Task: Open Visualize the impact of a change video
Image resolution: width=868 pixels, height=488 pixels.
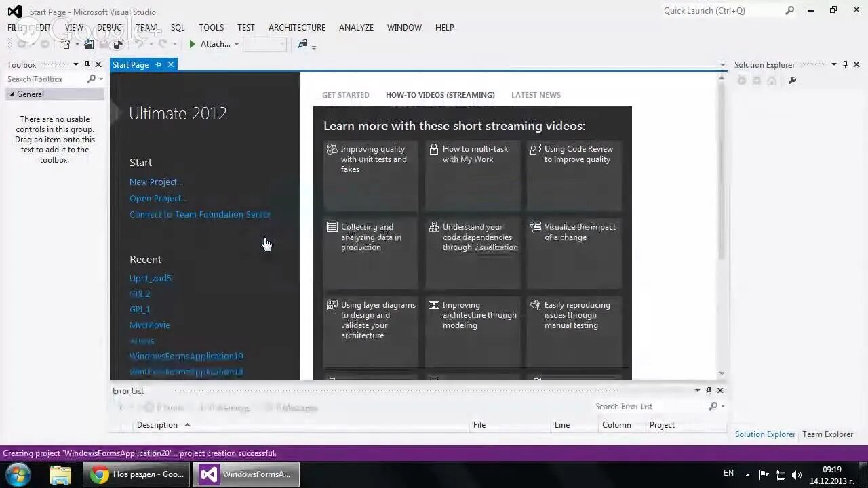Action: click(574, 253)
